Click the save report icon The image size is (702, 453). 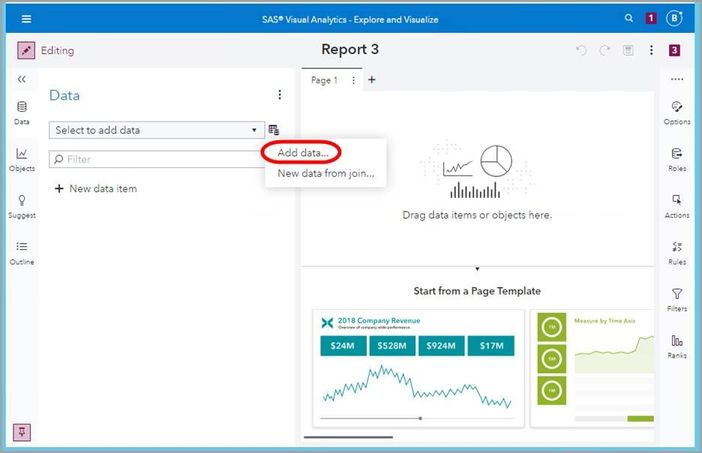click(628, 50)
